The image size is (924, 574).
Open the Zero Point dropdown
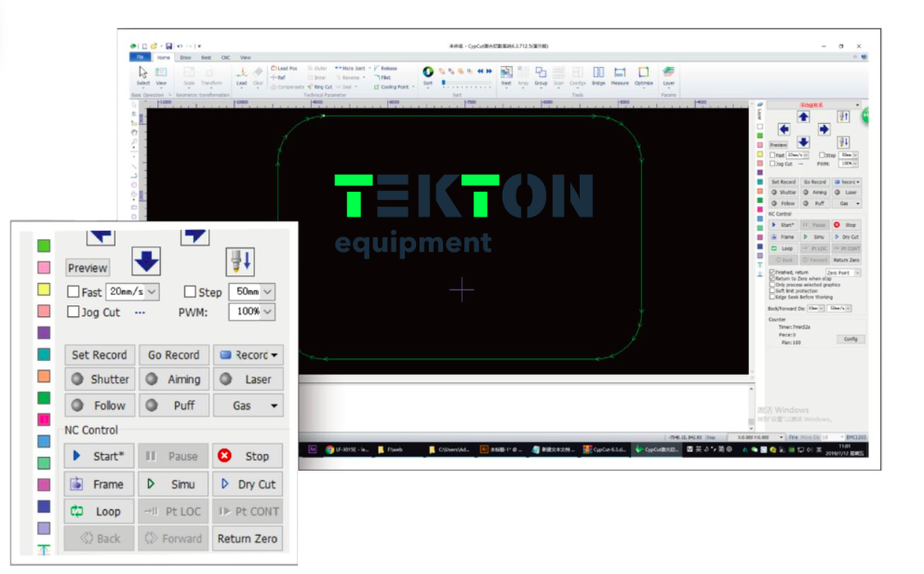843,273
